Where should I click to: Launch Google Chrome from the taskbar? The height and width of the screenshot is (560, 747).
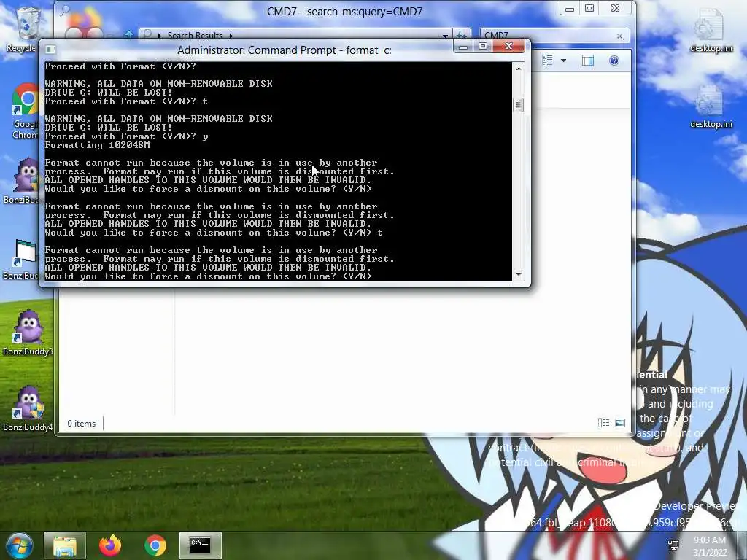(x=155, y=545)
